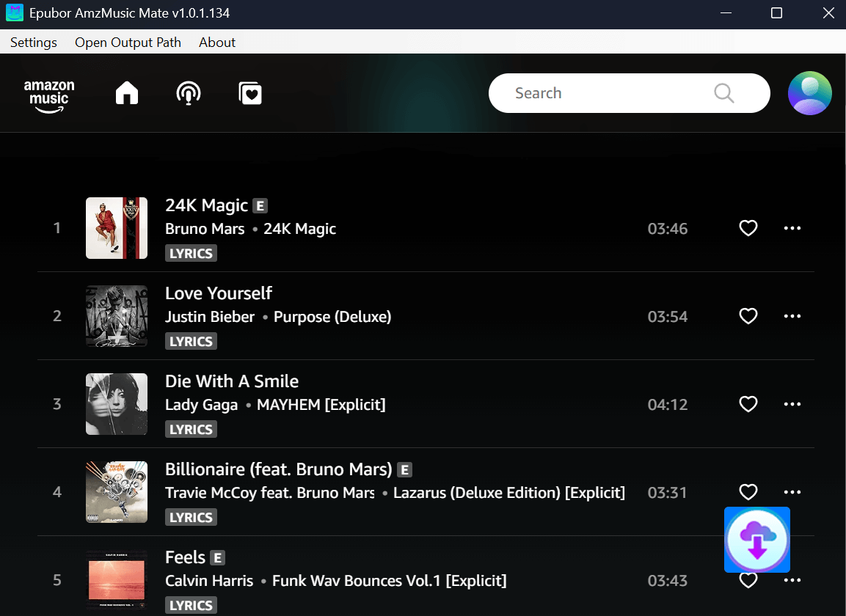
Task: Click the Home icon
Action: 126,93
